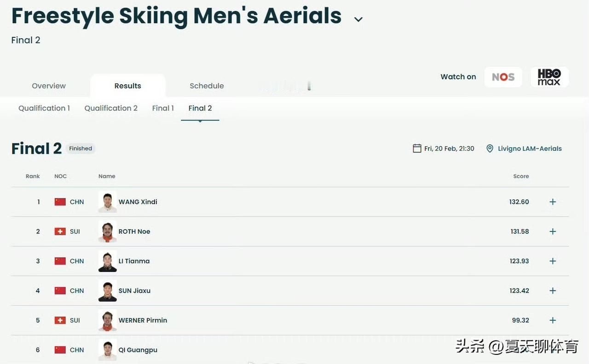
Task: Open the Schedule tab
Action: click(207, 86)
